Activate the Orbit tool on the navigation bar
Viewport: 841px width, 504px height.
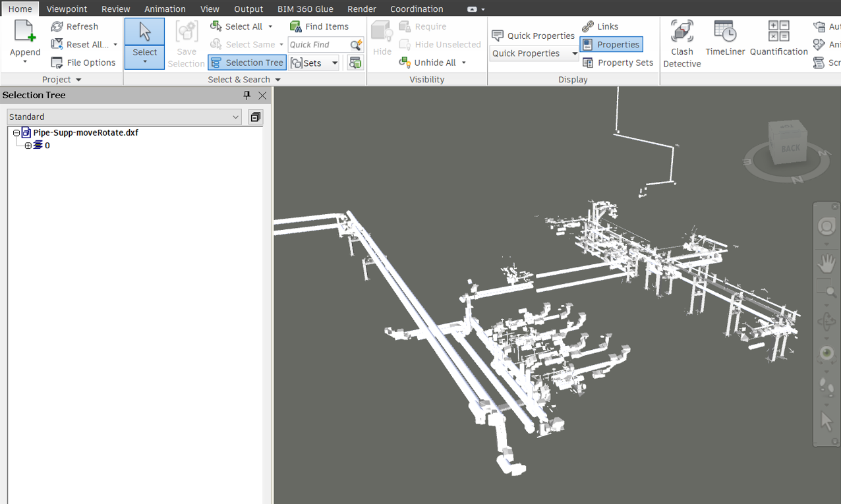point(826,322)
